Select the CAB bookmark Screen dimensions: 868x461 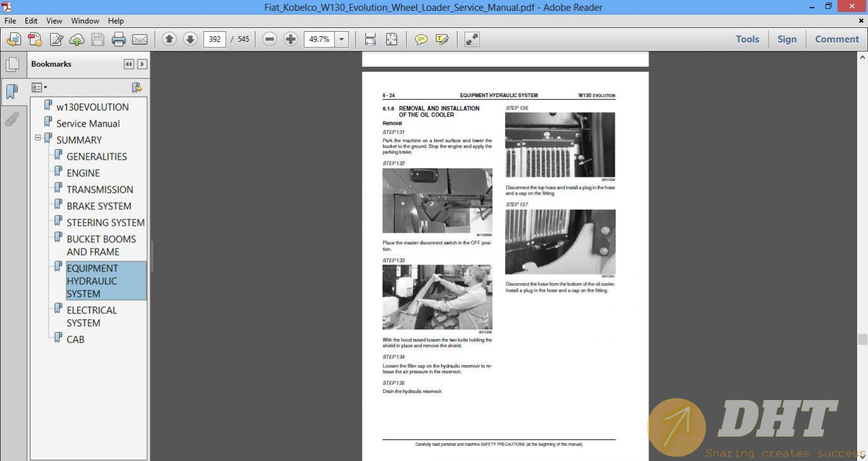[76, 340]
